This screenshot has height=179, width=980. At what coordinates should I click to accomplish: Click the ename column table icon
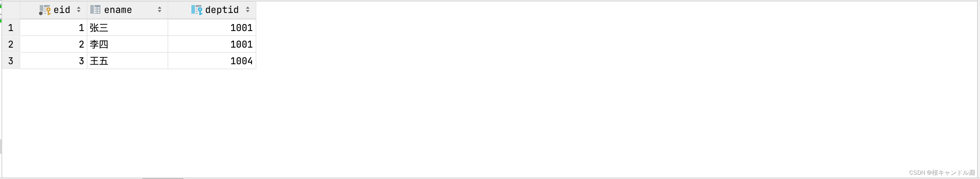tap(95, 9)
